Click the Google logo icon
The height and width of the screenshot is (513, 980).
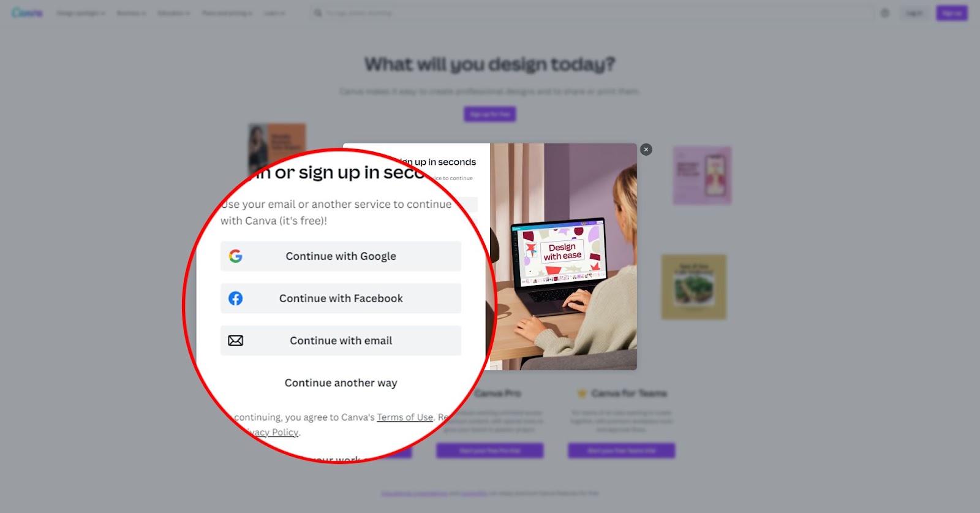pyautogui.click(x=236, y=256)
